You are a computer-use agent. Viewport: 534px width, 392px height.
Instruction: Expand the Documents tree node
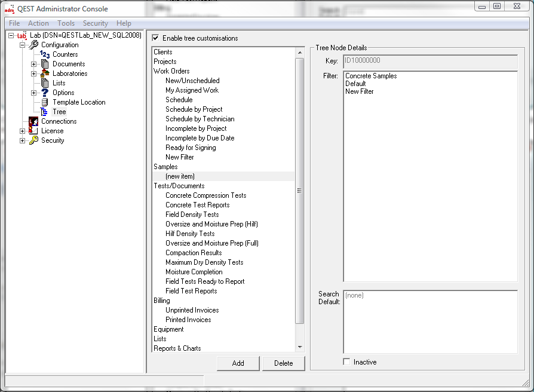34,64
